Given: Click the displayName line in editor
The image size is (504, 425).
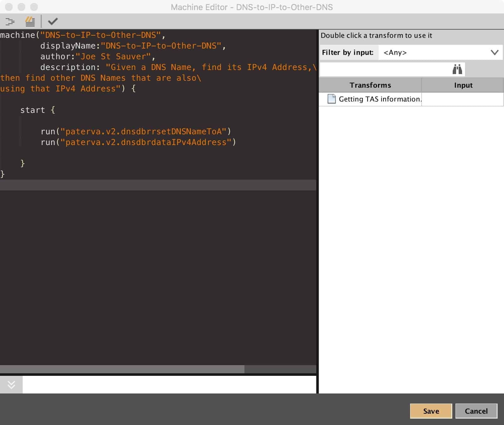Looking at the screenshot, I should (x=133, y=46).
